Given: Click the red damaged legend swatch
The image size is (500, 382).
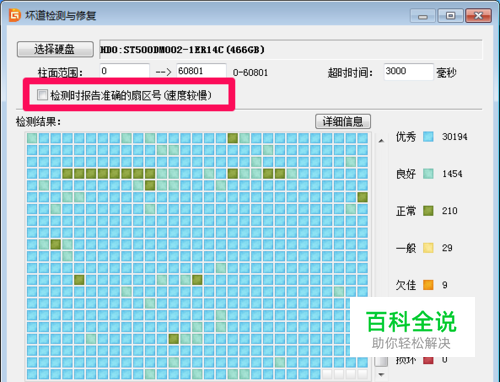Looking at the screenshot, I should 428,360.
